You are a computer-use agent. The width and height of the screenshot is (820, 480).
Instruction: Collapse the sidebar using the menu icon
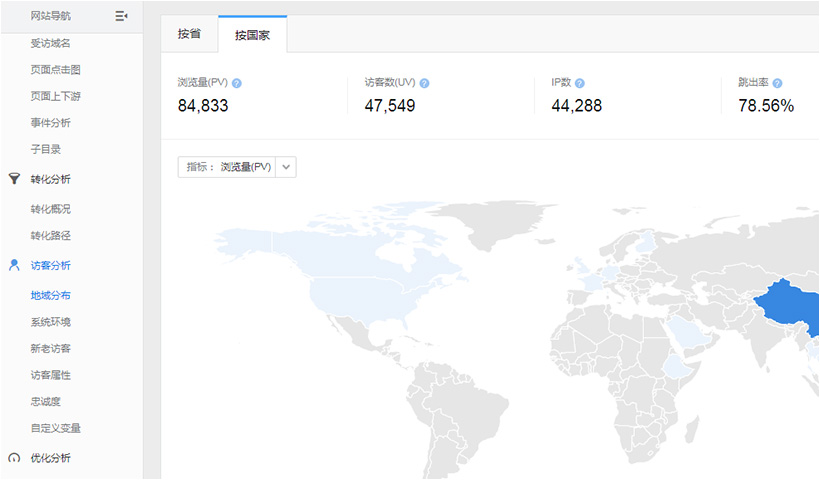(x=121, y=16)
